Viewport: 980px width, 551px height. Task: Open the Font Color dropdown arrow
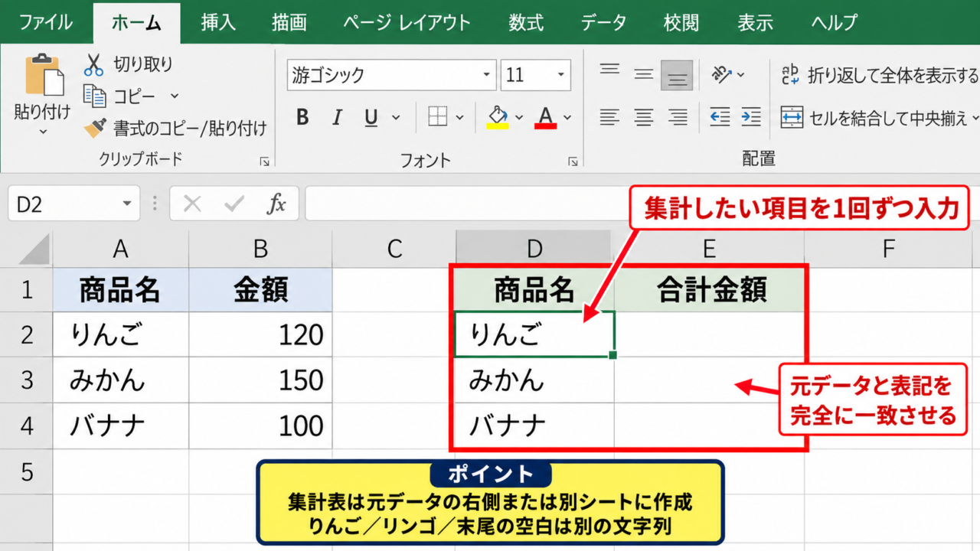pyautogui.click(x=567, y=118)
